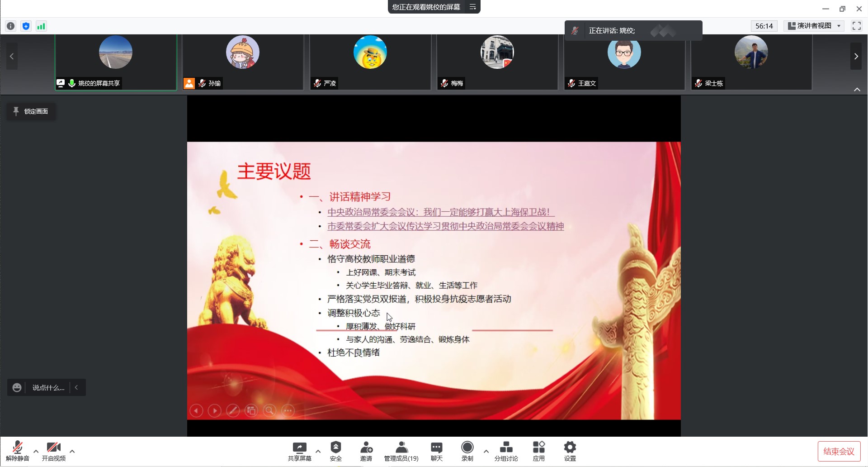
Task: Collapse the participant video strip
Action: coord(857,90)
